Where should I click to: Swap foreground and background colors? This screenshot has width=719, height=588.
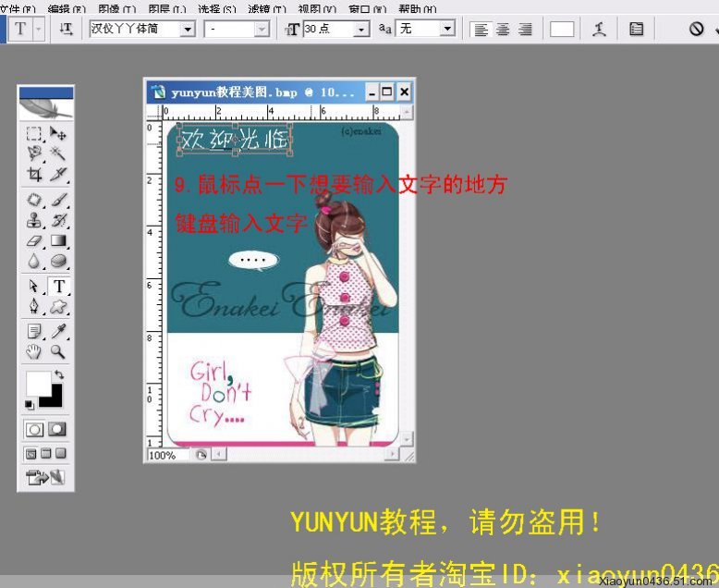(x=59, y=374)
